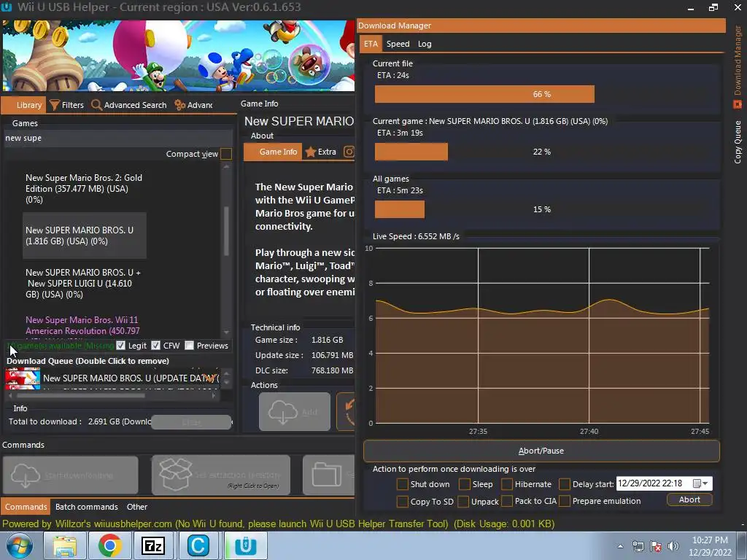Enable Shut down after downloading
The width and height of the screenshot is (747, 560).
[403, 484]
